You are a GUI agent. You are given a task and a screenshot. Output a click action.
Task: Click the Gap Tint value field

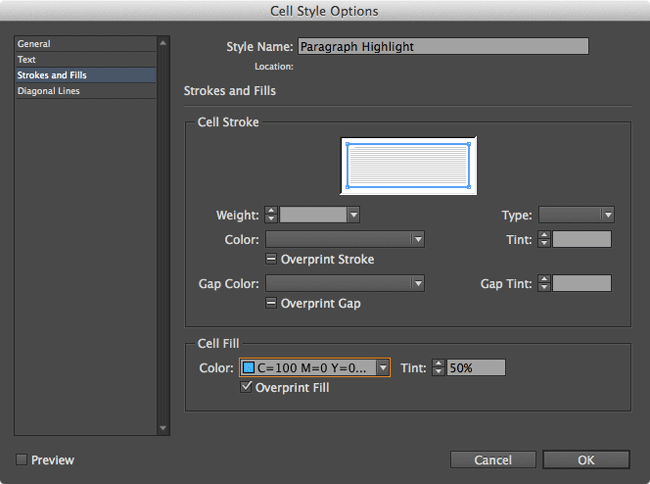[582, 283]
